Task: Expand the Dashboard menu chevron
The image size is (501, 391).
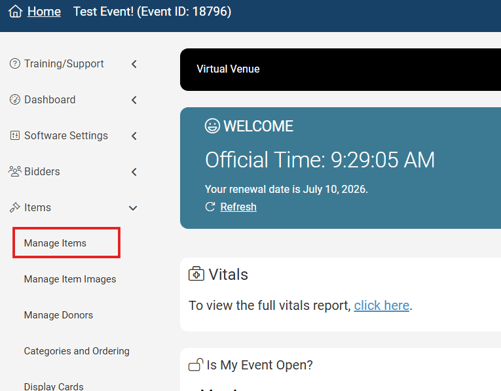Action: 134,100
